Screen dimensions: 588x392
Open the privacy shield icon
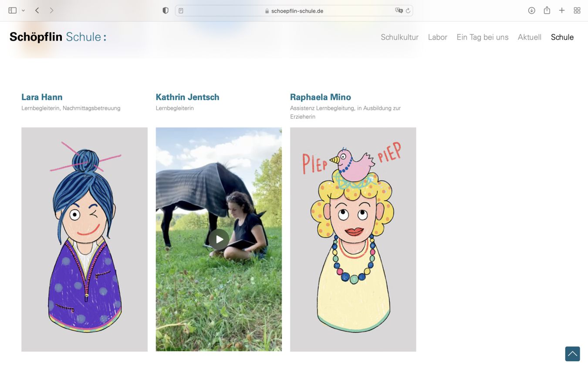tap(166, 10)
